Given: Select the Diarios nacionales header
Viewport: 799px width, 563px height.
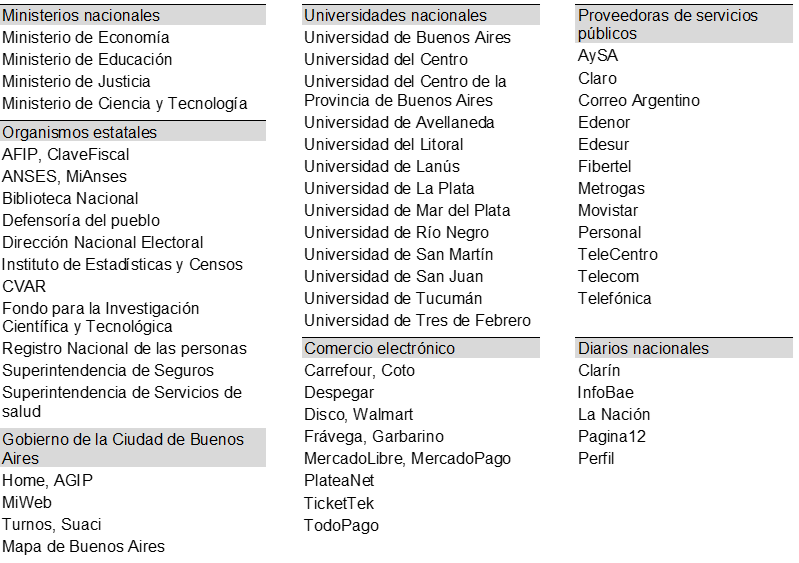Looking at the screenshot, I should pyautogui.click(x=643, y=349).
